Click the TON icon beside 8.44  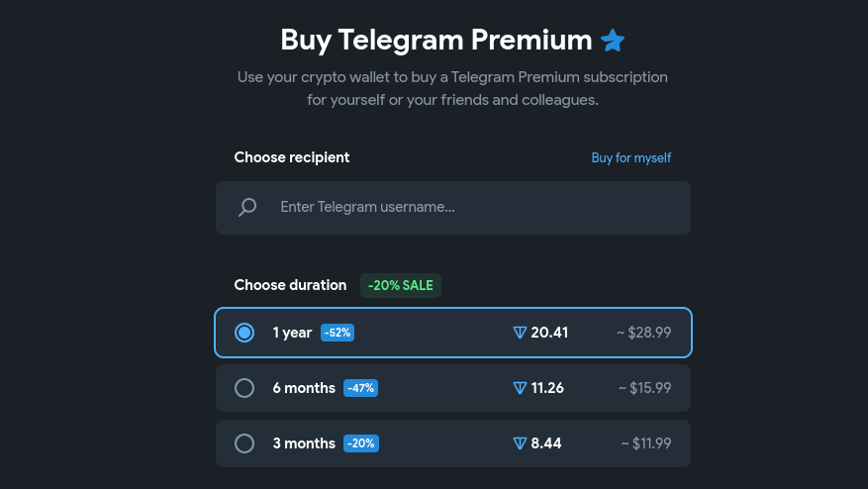click(x=520, y=443)
